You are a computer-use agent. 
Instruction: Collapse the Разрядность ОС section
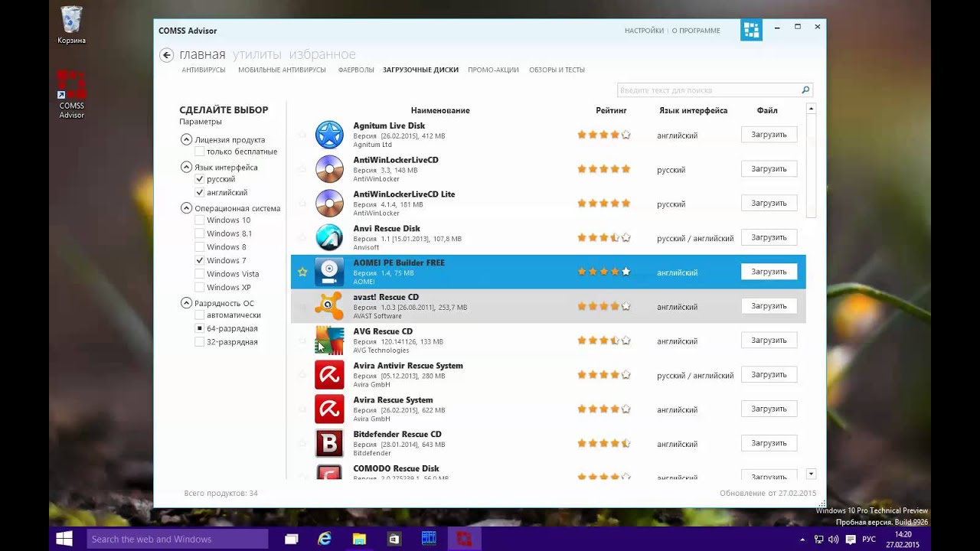tap(186, 303)
